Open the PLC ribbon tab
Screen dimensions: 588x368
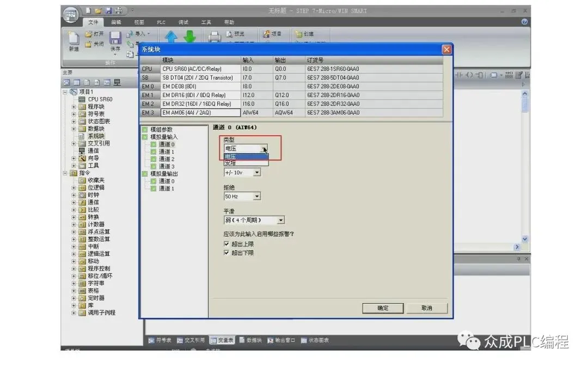[161, 22]
